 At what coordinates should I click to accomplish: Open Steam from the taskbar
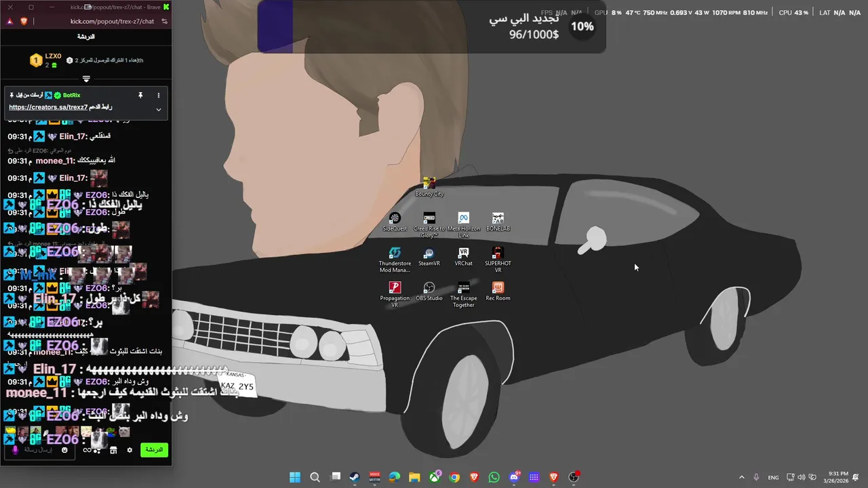point(355,477)
